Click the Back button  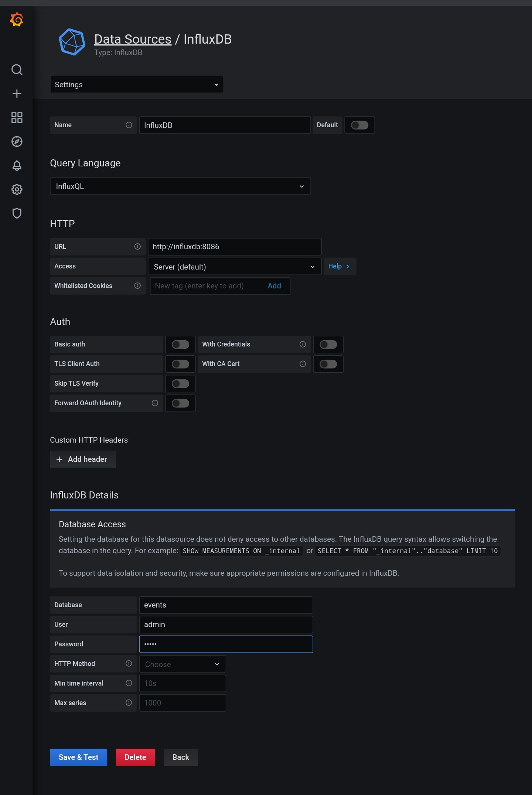(181, 757)
